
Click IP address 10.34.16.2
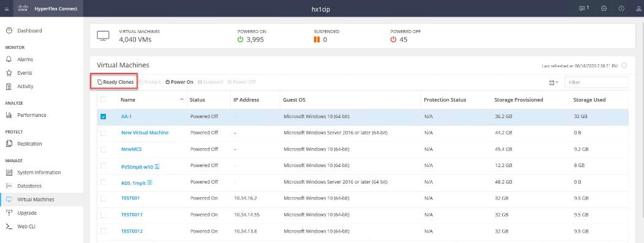point(245,198)
